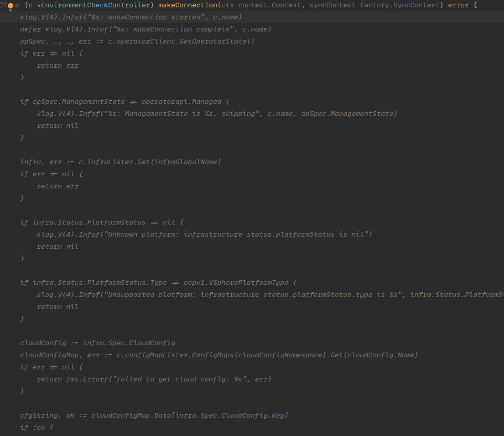This screenshot has height=436, width=504.
Task: Click the "makeConnection complete" log string
Action: pos(173,29)
